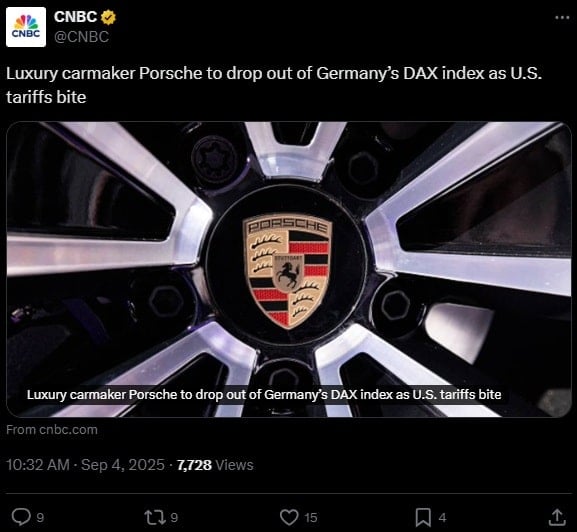Click the gold verified badge next to CNBC

[108, 17]
